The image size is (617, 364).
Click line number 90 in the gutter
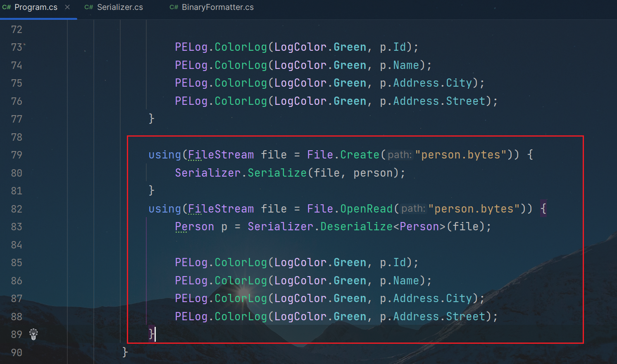(x=17, y=353)
